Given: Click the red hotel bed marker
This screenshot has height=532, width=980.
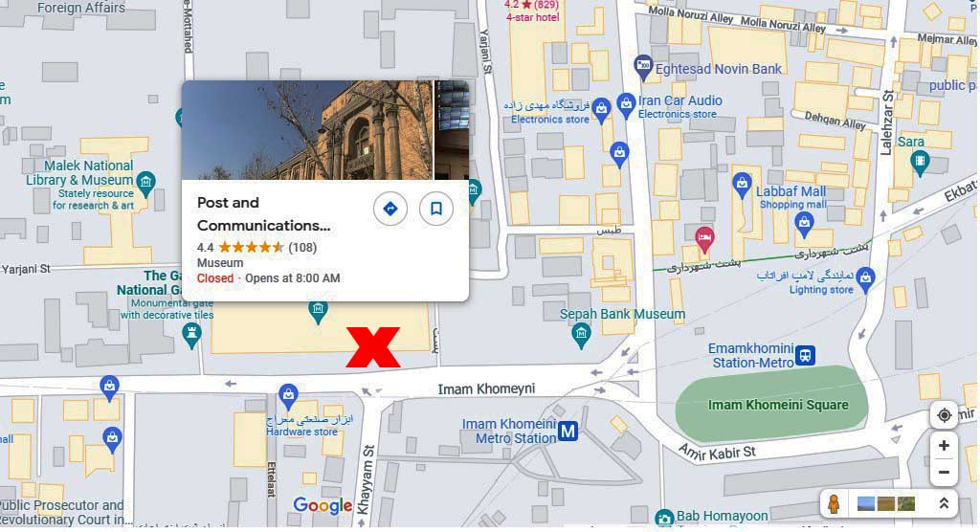Looking at the screenshot, I should pos(704,239).
